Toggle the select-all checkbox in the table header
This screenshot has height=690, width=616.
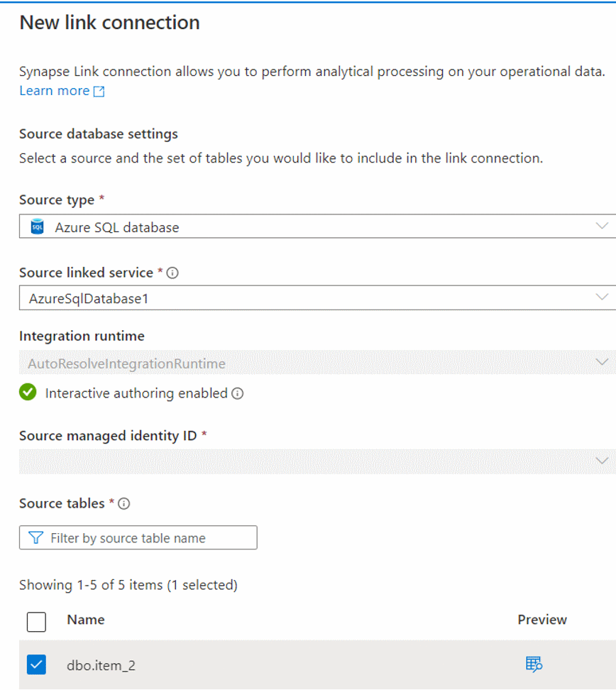[x=35, y=620]
